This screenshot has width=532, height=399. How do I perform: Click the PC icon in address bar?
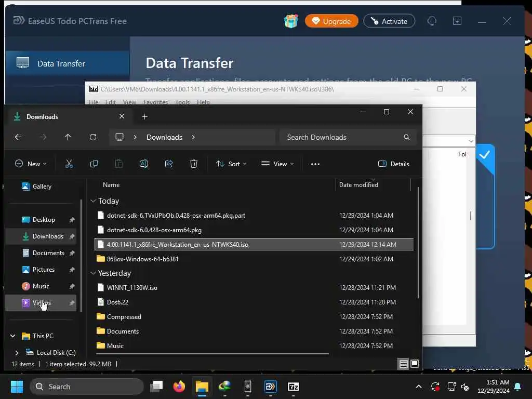tap(119, 137)
